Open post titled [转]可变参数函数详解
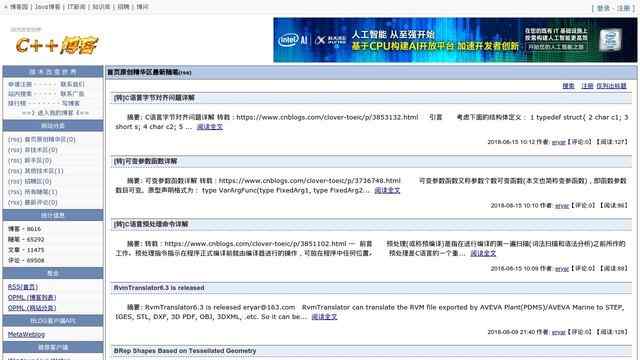The width and height of the screenshot is (640, 360). click(x=145, y=161)
